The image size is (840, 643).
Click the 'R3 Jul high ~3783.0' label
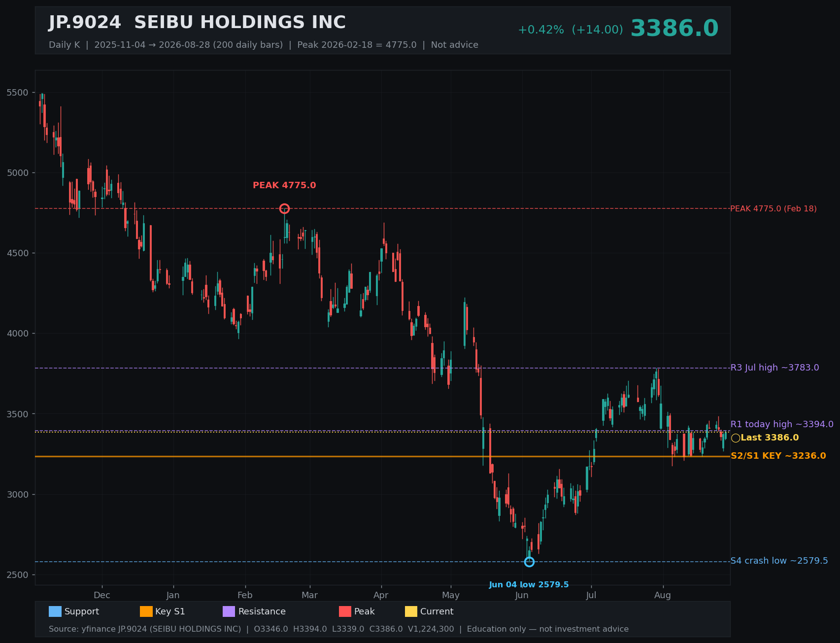(774, 368)
